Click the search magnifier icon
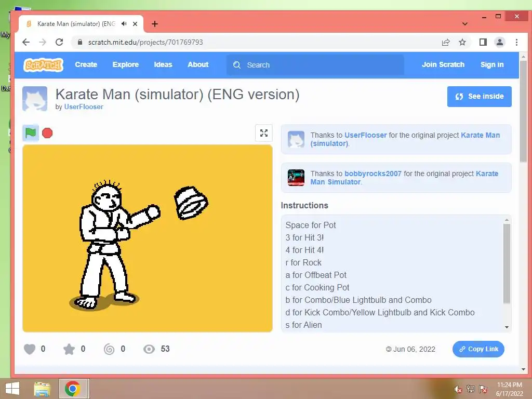The width and height of the screenshot is (532, 399). (x=237, y=65)
